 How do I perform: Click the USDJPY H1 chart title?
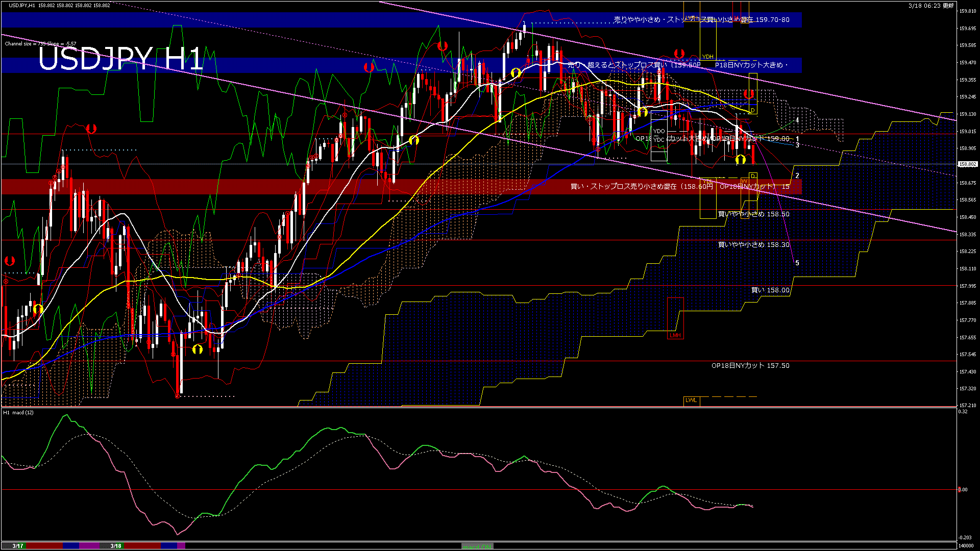point(120,59)
